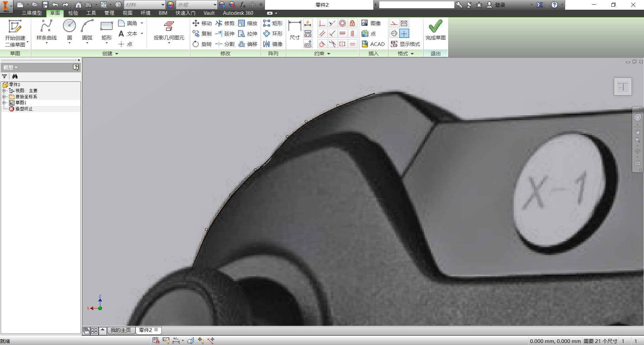Choose the Rotate (旋转) tool
The width and height of the screenshot is (644, 345).
(x=202, y=44)
